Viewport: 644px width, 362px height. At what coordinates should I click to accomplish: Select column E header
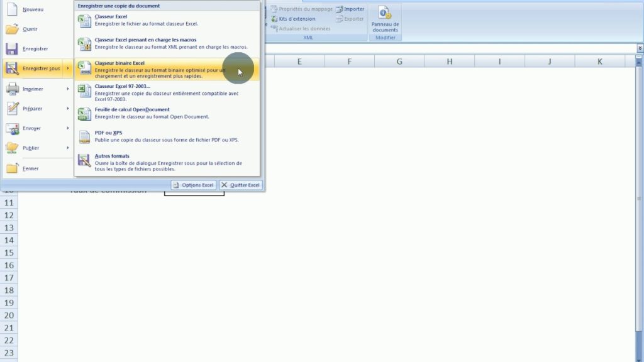(x=299, y=62)
